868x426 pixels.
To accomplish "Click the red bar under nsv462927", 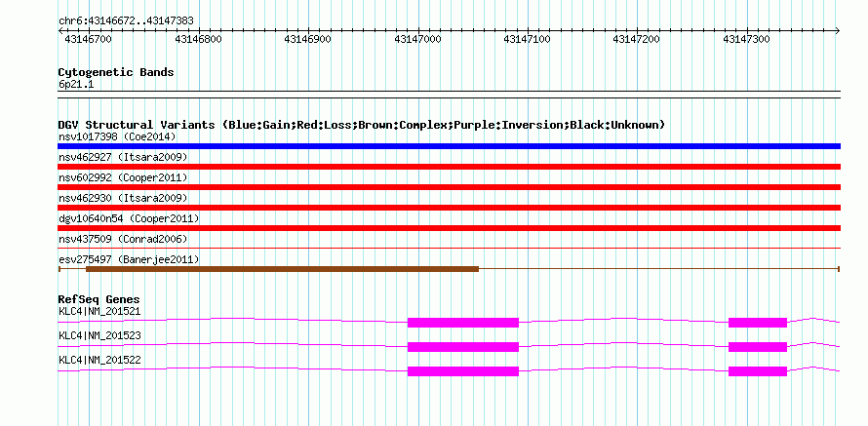I will [449, 167].
